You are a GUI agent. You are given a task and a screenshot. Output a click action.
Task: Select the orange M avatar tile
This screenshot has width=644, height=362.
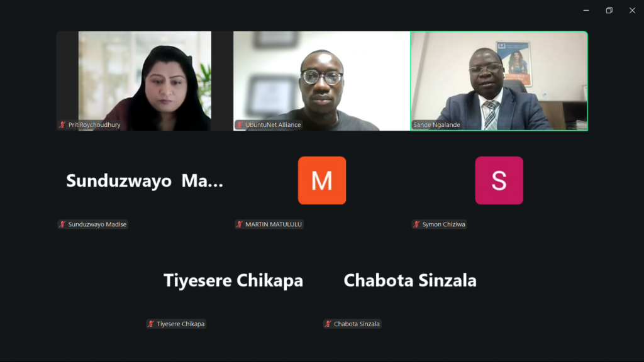[x=322, y=180]
